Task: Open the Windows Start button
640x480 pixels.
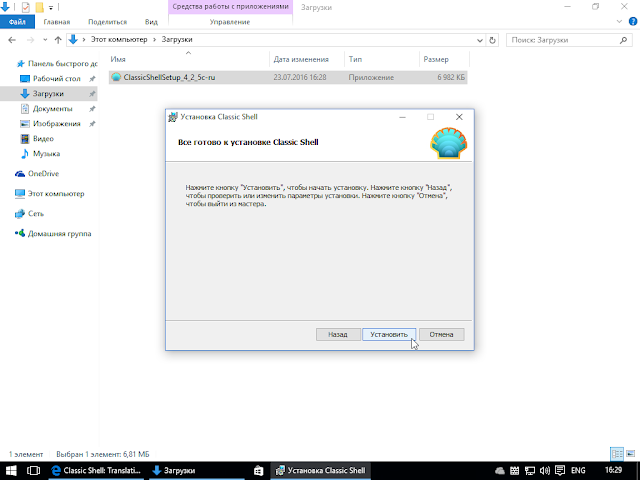Action: pos(11,471)
